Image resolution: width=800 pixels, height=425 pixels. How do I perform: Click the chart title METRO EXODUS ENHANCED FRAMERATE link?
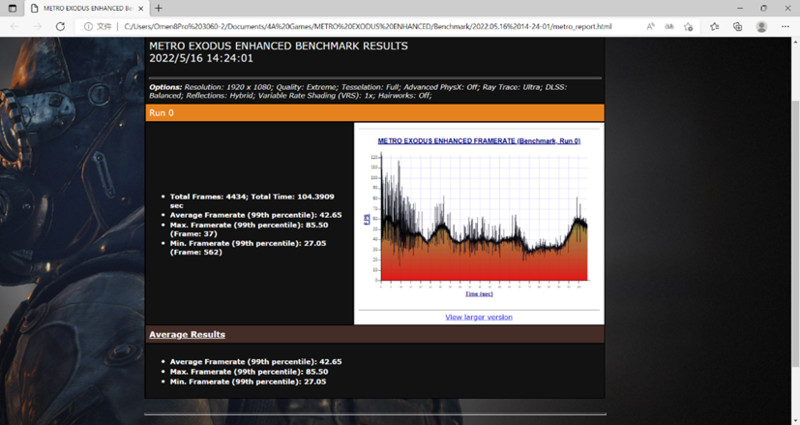tap(479, 141)
